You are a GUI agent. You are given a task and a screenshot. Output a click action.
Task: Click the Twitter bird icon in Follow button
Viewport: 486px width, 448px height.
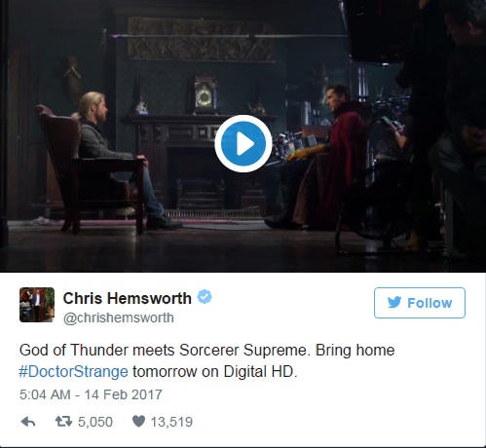394,303
